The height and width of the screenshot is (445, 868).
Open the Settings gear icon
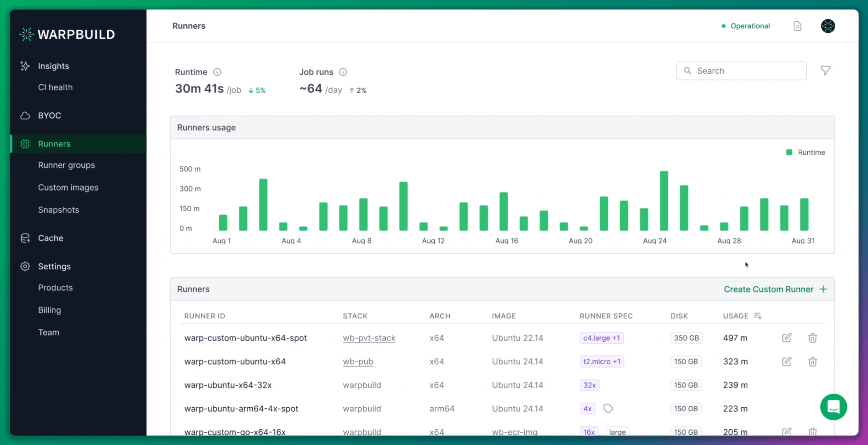(x=25, y=266)
